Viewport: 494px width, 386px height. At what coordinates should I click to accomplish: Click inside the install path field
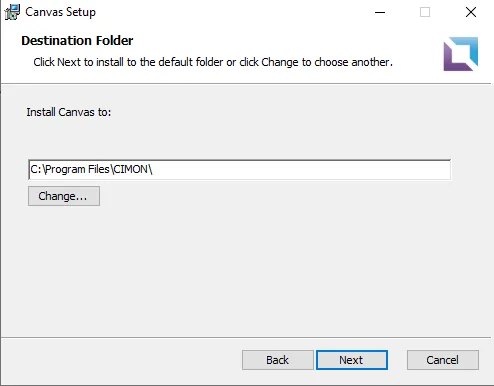240,170
